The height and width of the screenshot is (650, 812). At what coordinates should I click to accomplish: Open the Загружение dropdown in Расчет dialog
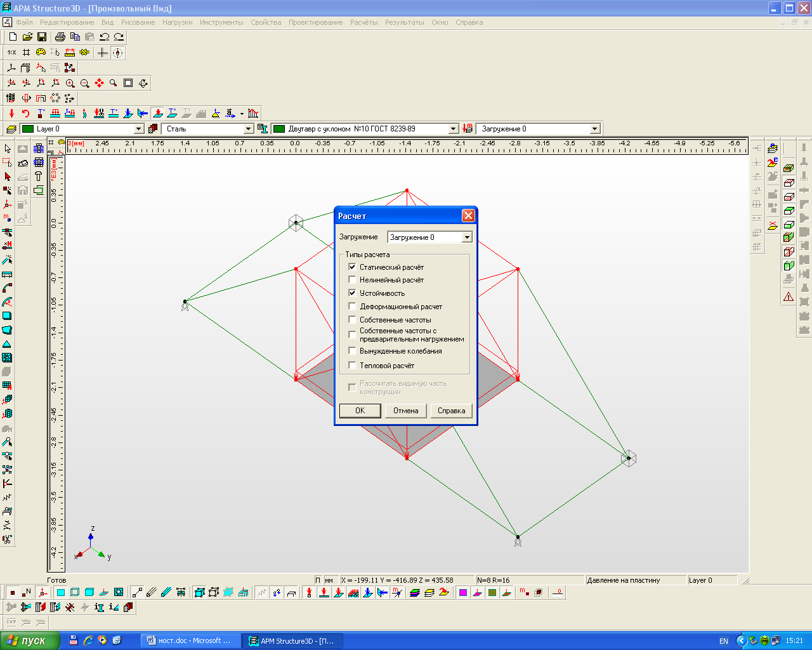467,237
